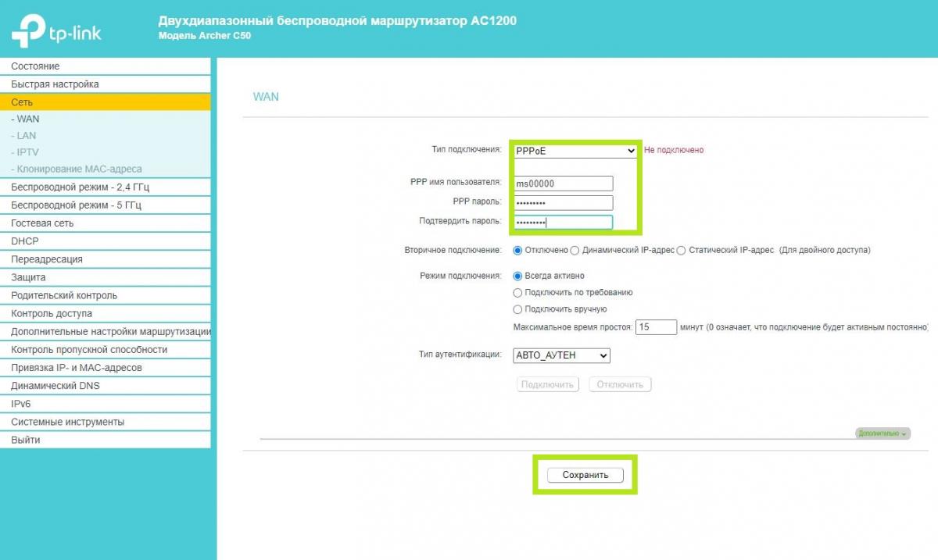Open 'Состояние' menu item

click(35, 66)
